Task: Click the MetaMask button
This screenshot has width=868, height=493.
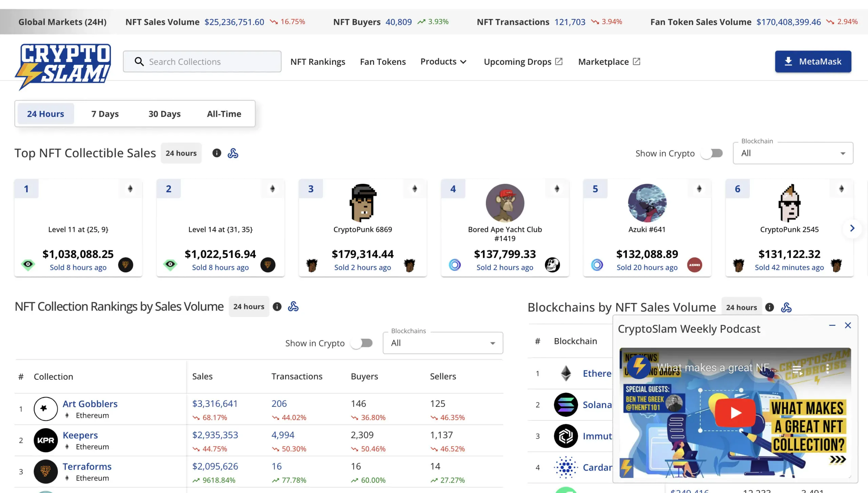Action: click(813, 62)
